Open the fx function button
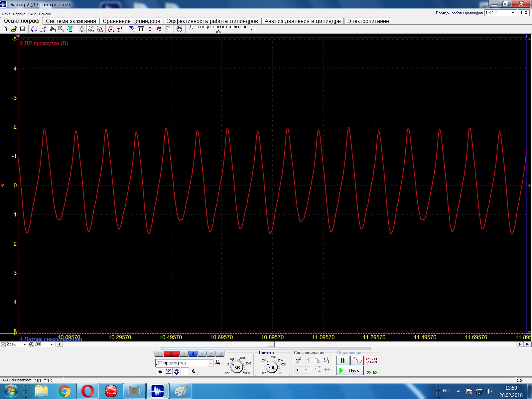 coord(193,372)
